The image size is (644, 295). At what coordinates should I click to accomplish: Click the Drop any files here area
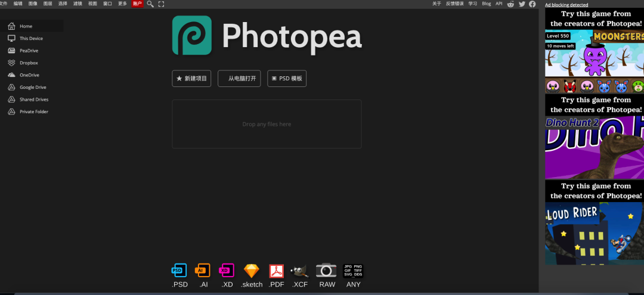(267, 124)
